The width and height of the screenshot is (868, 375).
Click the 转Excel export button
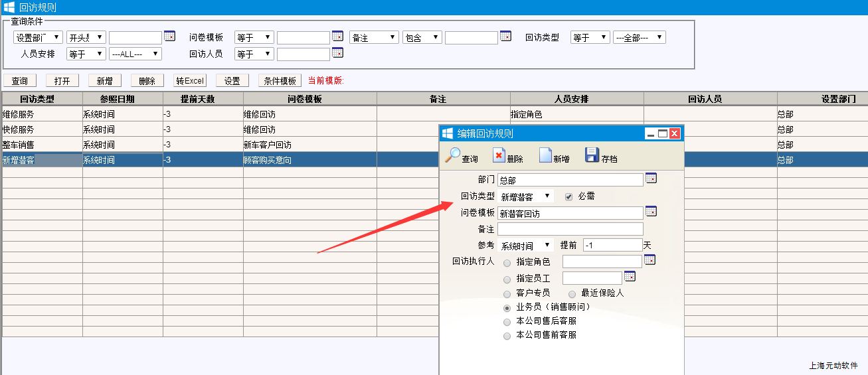click(190, 81)
